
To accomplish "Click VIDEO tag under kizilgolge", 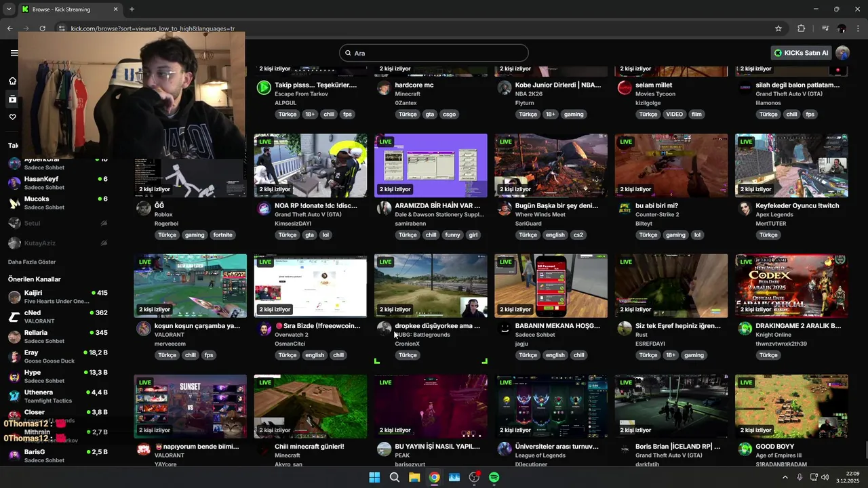I will (674, 114).
